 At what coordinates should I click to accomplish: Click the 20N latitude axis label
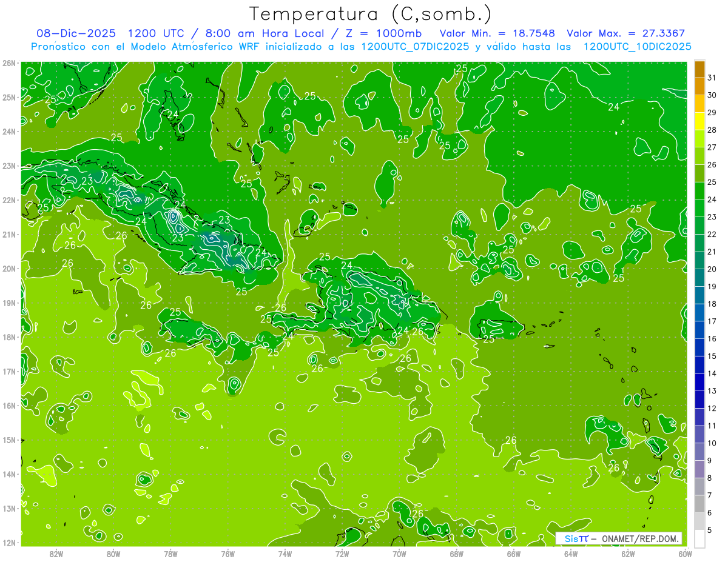click(x=8, y=269)
